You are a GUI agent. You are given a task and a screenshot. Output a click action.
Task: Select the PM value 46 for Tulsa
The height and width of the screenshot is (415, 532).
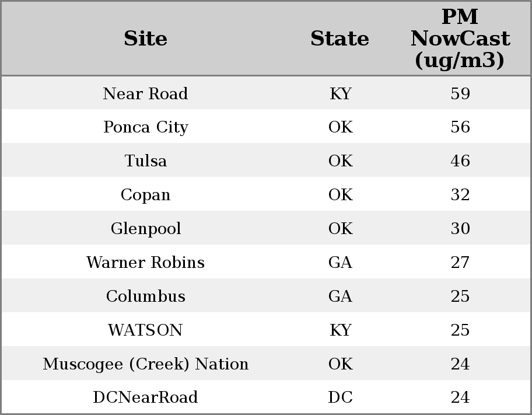tap(460, 161)
